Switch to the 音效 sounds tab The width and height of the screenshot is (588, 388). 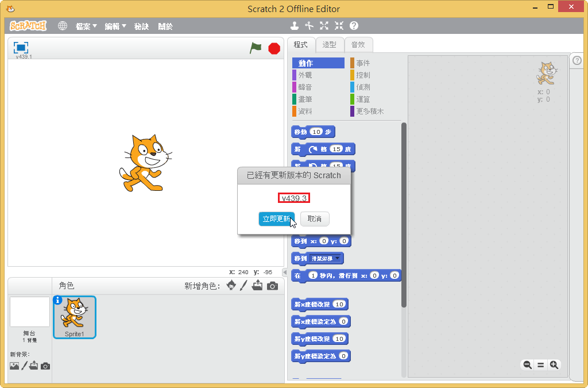coord(358,45)
